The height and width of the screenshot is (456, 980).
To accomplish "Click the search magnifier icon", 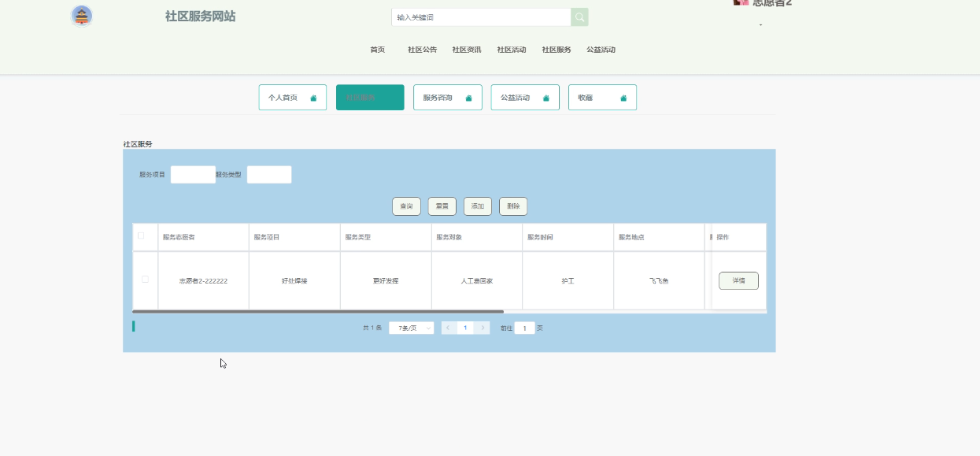I will point(579,17).
